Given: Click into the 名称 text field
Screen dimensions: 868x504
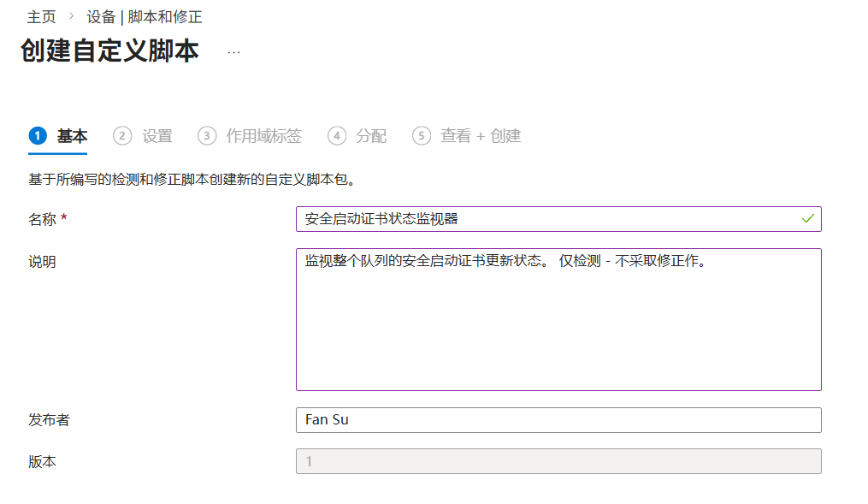Looking at the screenshot, I should [547, 219].
